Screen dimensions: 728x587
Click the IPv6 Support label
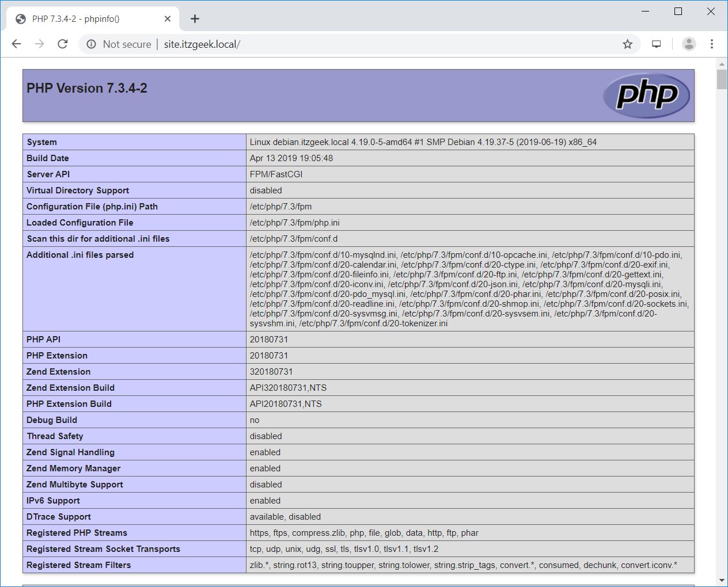(53, 501)
